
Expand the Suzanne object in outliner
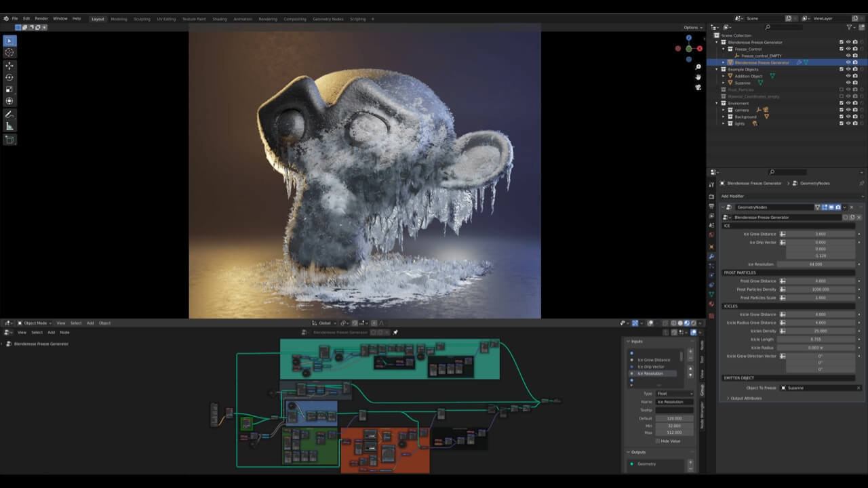point(723,83)
